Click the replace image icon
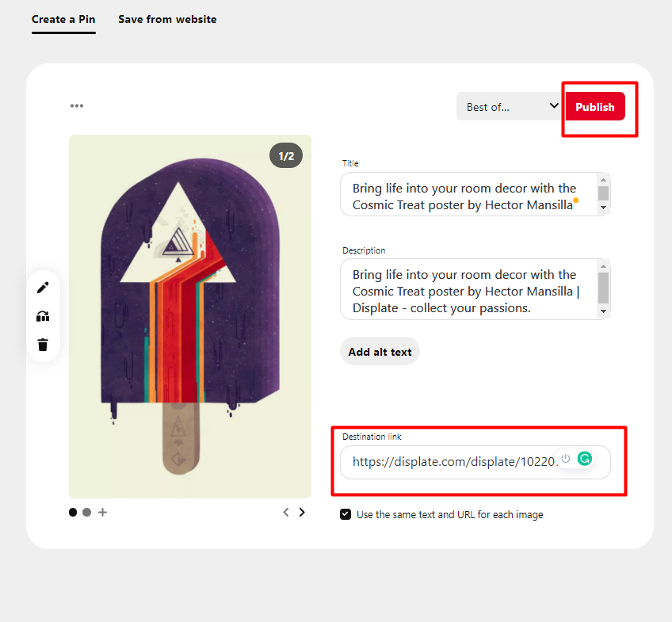The image size is (672, 622). click(43, 317)
